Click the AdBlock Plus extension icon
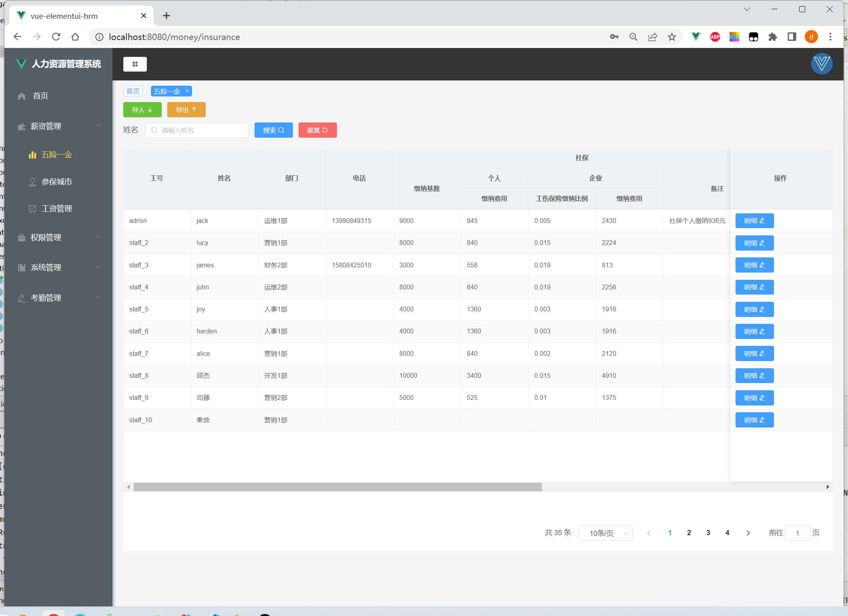Image resolution: width=848 pixels, height=616 pixels. pyautogui.click(x=715, y=37)
